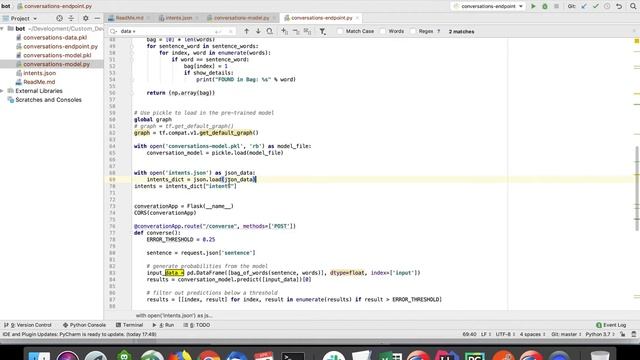Locate current file in Project tree
640x360 pixels.
pos(60,18)
